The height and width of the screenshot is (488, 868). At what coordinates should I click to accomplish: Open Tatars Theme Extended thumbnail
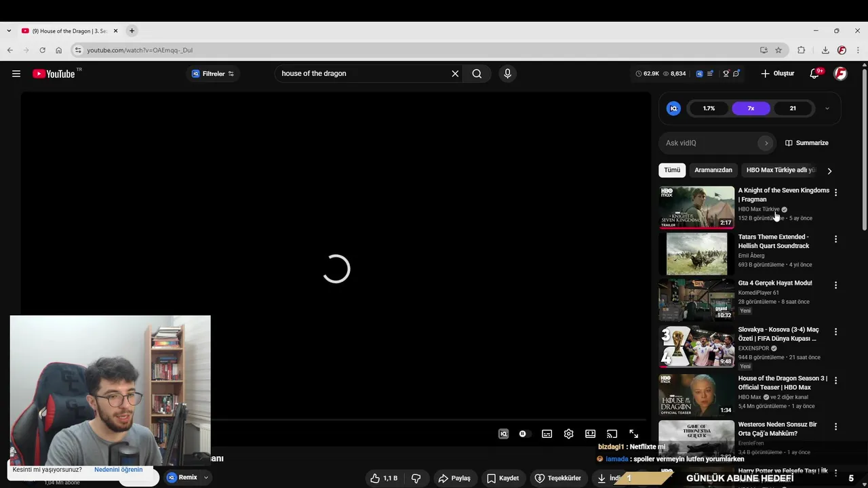(x=696, y=253)
